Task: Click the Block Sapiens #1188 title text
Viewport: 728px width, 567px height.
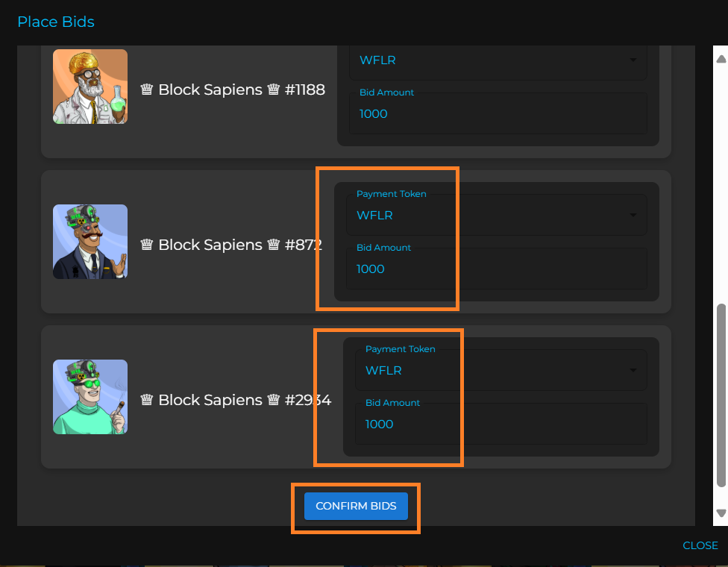Action: point(232,90)
